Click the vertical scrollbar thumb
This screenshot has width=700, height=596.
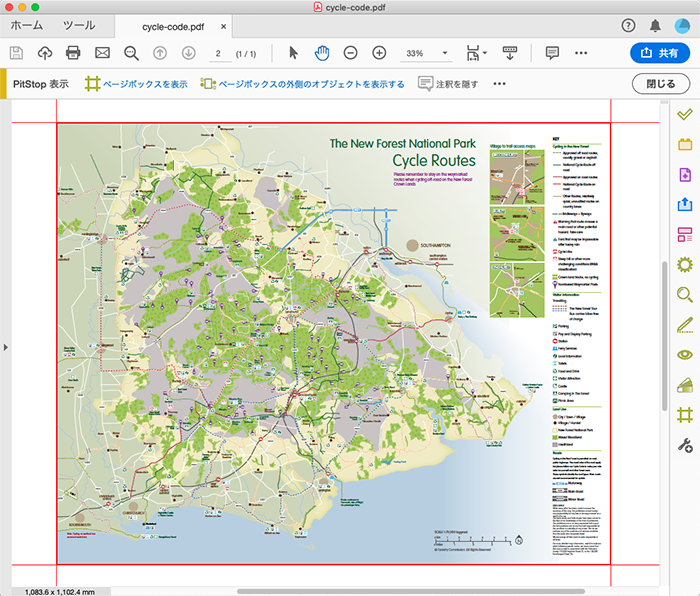point(664,336)
